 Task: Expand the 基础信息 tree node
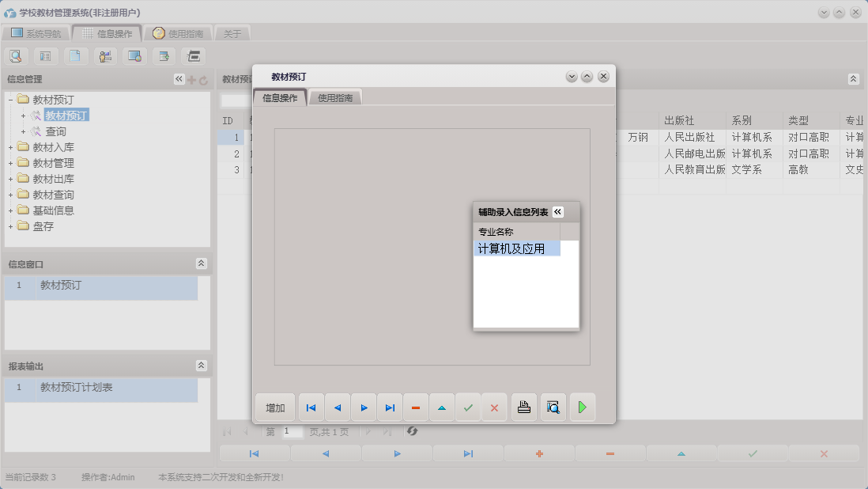[x=11, y=210]
